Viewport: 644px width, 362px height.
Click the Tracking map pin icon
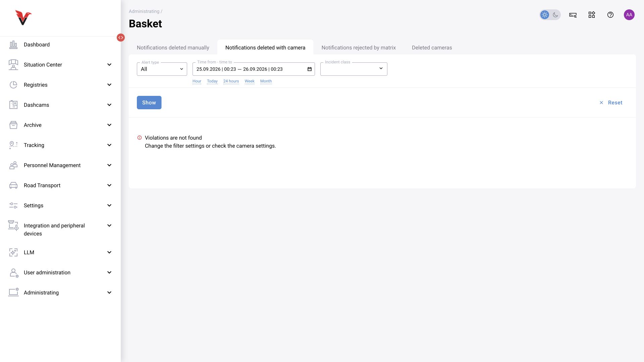coord(13,145)
